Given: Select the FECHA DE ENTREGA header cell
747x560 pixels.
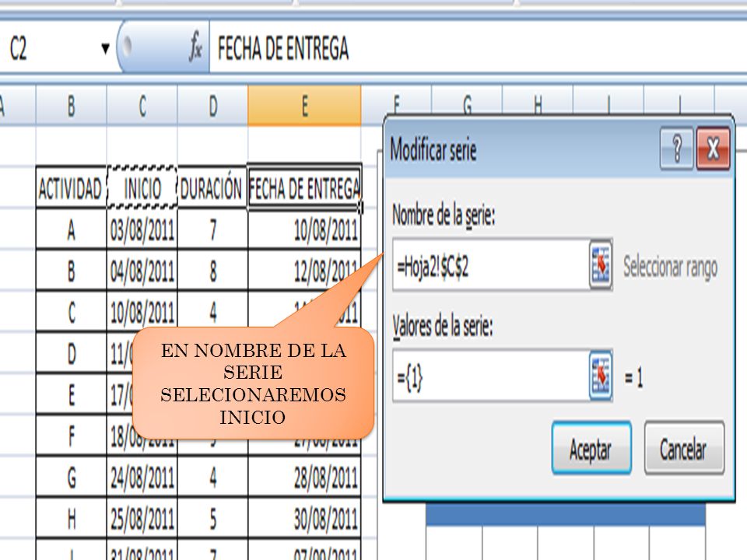Looking at the screenshot, I should coord(304,187).
